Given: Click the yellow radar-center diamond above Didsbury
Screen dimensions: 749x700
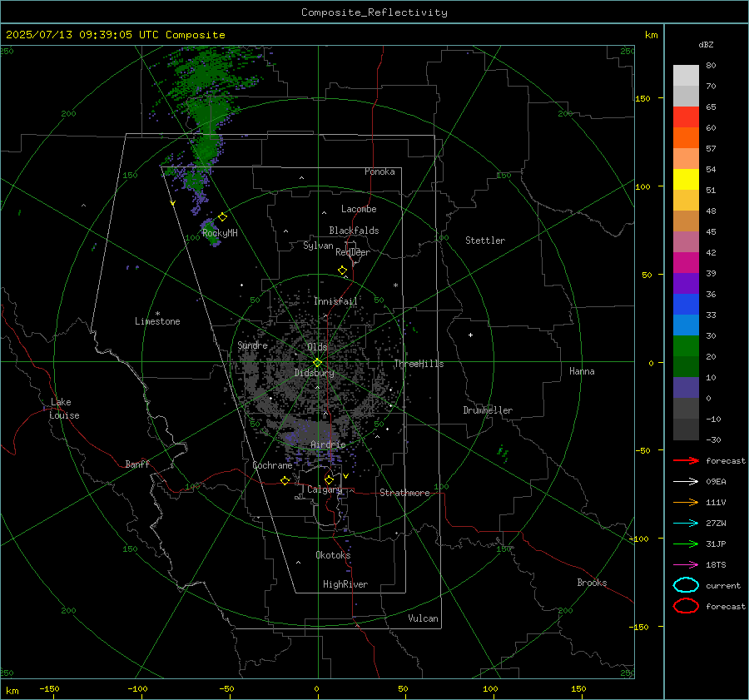Looking at the screenshot, I should (x=317, y=363).
